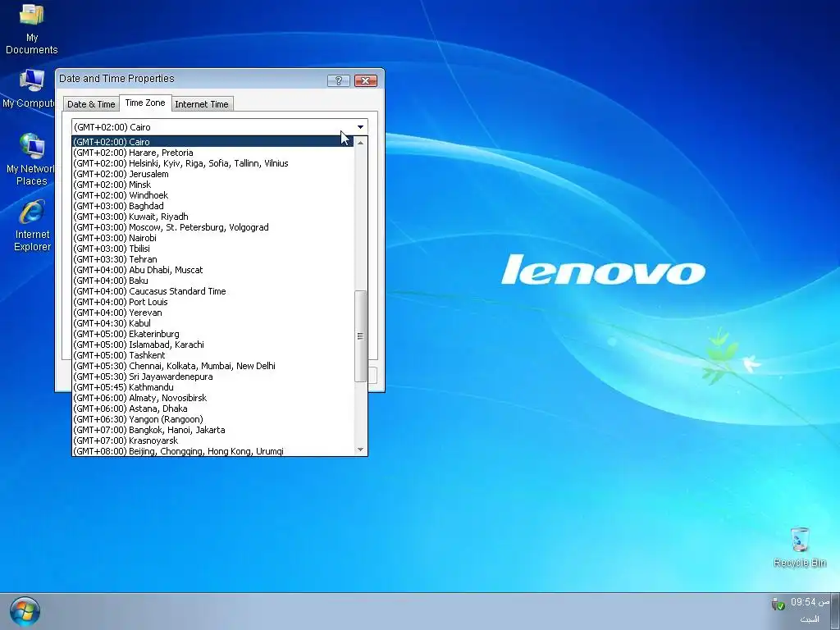Open the Internet Time tab
The image size is (840, 630).
coord(202,104)
